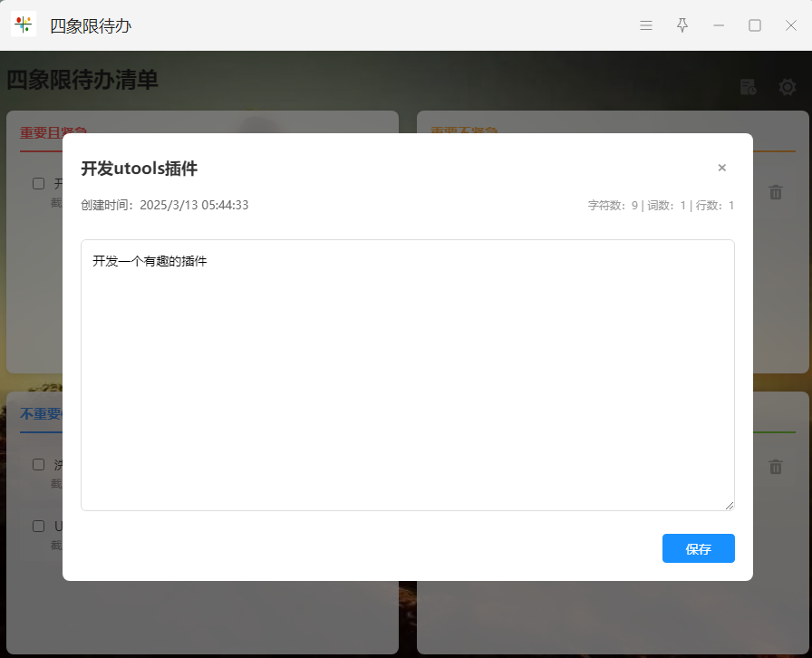The image size is (812, 658).
Task: Open the history record icon beside settings gear
Action: coord(748,87)
